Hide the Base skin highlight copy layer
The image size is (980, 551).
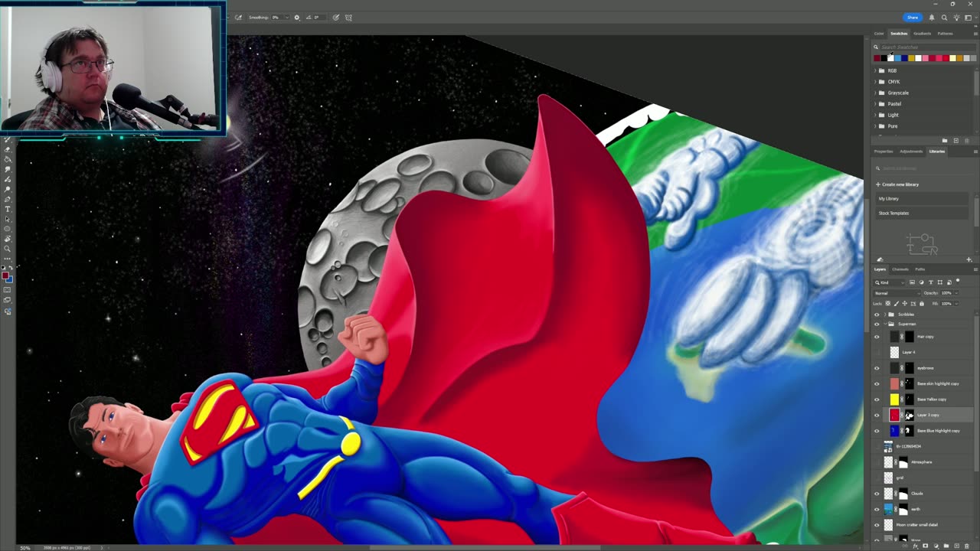pos(877,383)
